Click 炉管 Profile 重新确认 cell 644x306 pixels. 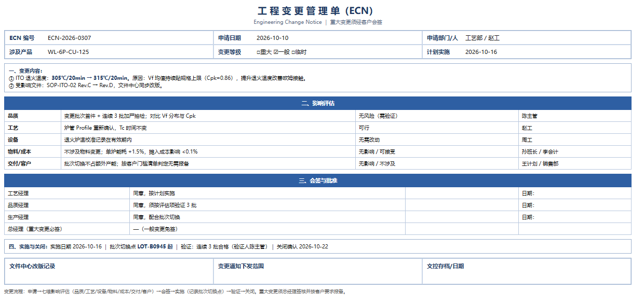[x=208, y=128]
